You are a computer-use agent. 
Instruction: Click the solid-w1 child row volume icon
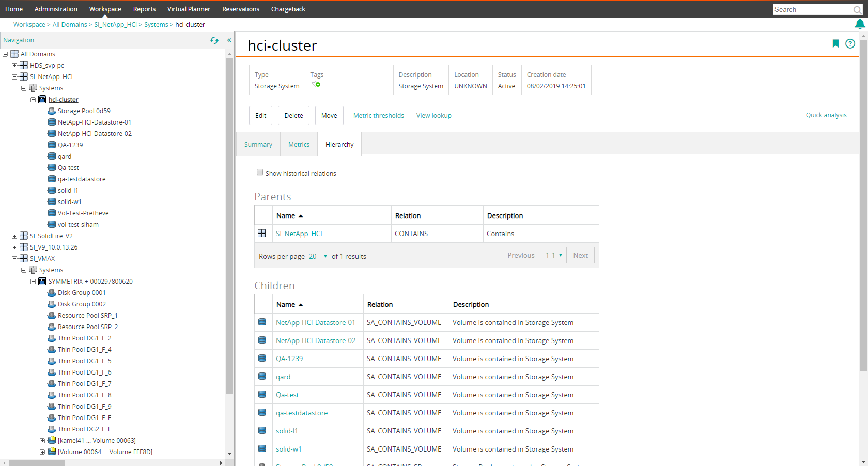[x=262, y=448]
